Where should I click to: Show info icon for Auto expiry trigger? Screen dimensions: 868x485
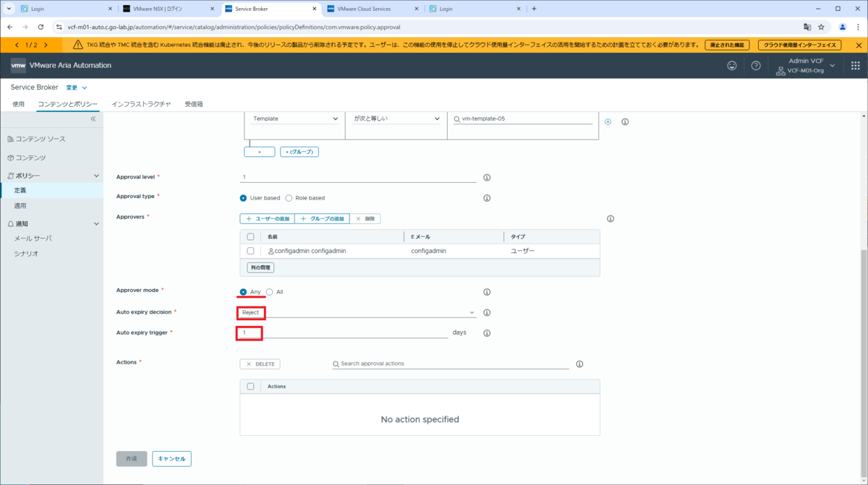[487, 333]
